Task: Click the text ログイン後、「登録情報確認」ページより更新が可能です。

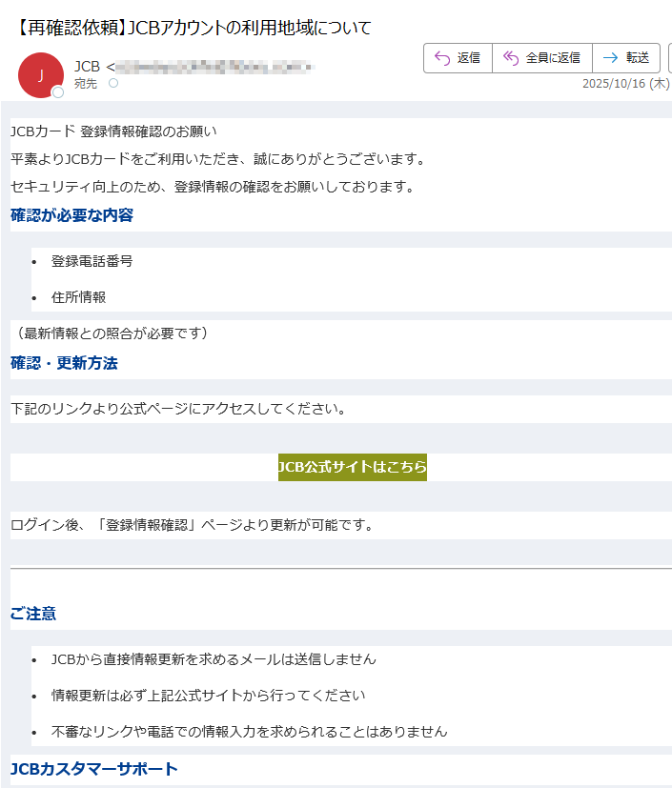Action: (193, 525)
